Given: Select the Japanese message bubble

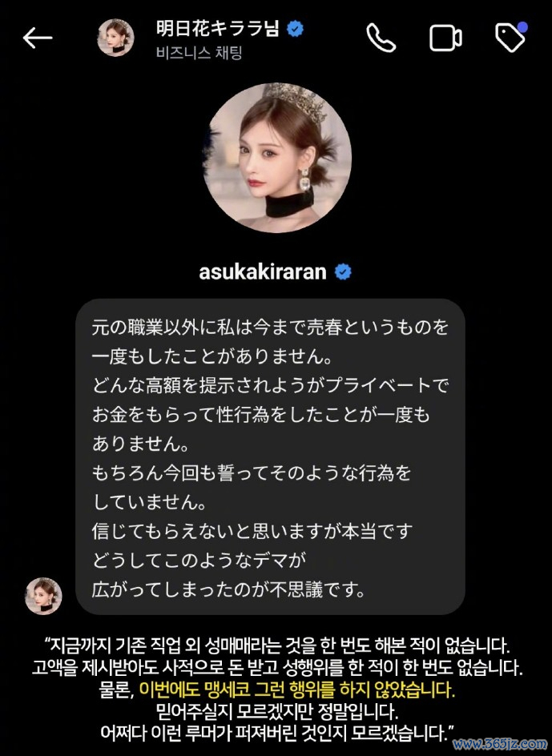Looking at the screenshot, I should click(270, 456).
